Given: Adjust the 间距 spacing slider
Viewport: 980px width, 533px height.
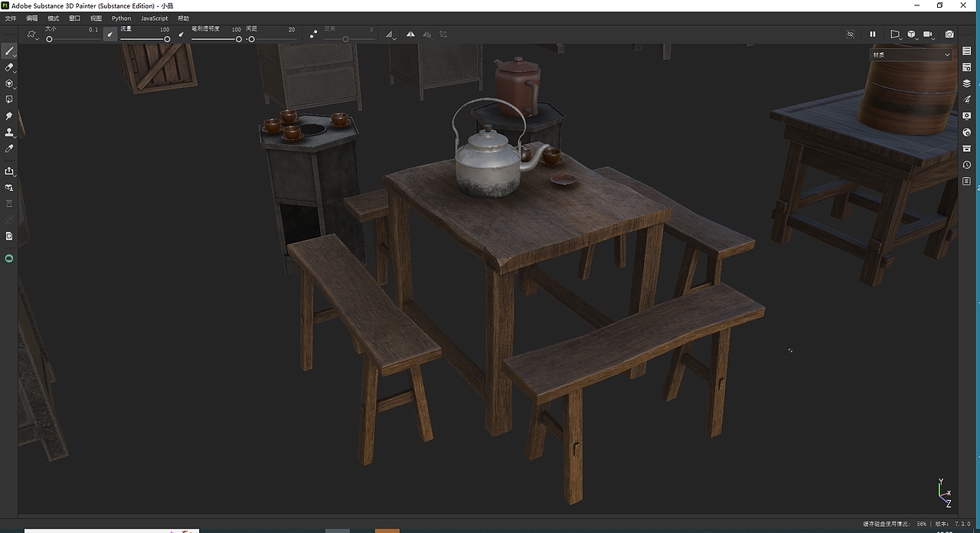Looking at the screenshot, I should point(271,39).
